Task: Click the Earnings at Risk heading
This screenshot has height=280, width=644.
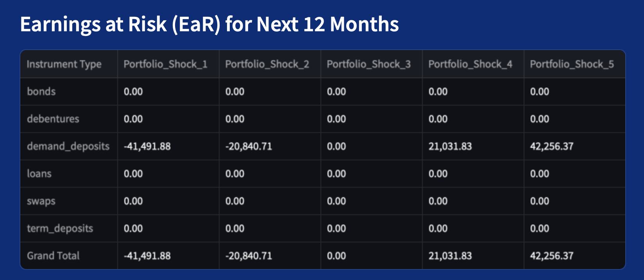Action: pos(209,24)
